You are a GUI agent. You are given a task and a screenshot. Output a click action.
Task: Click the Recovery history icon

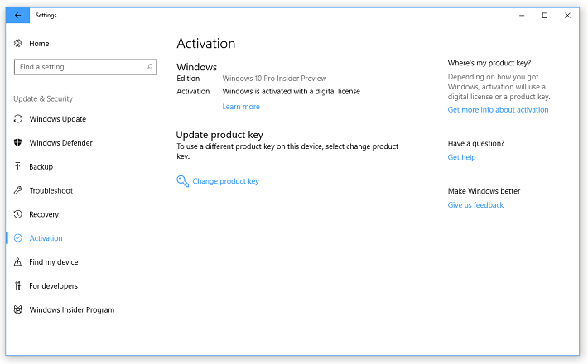pyautogui.click(x=18, y=215)
